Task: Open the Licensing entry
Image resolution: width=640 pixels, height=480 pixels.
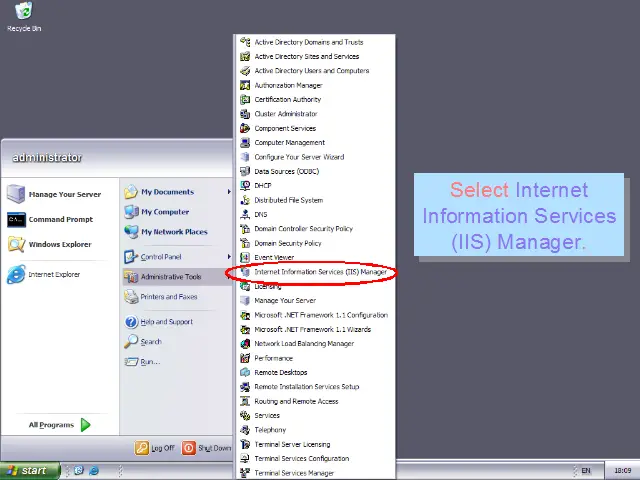Action: (x=314, y=286)
